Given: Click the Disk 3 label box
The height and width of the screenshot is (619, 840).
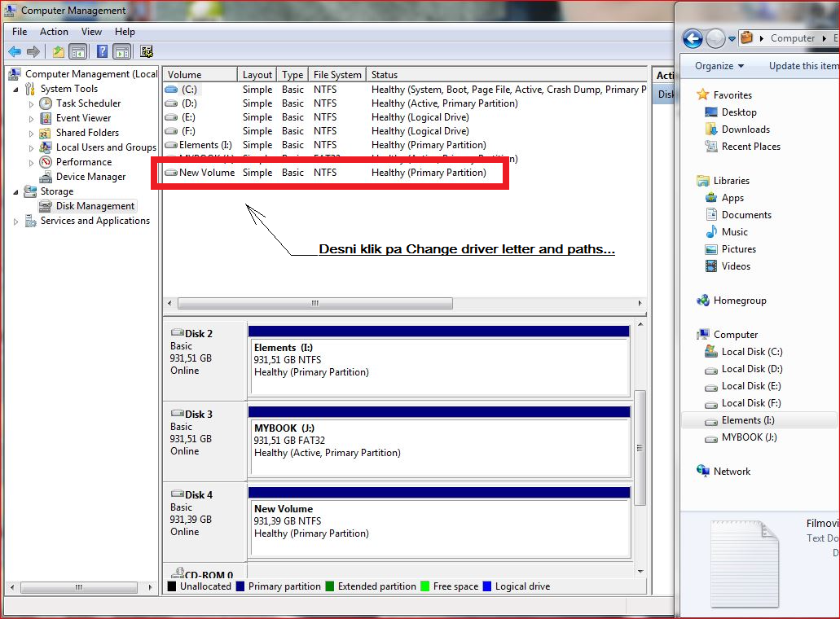Looking at the screenshot, I should 205,441.
